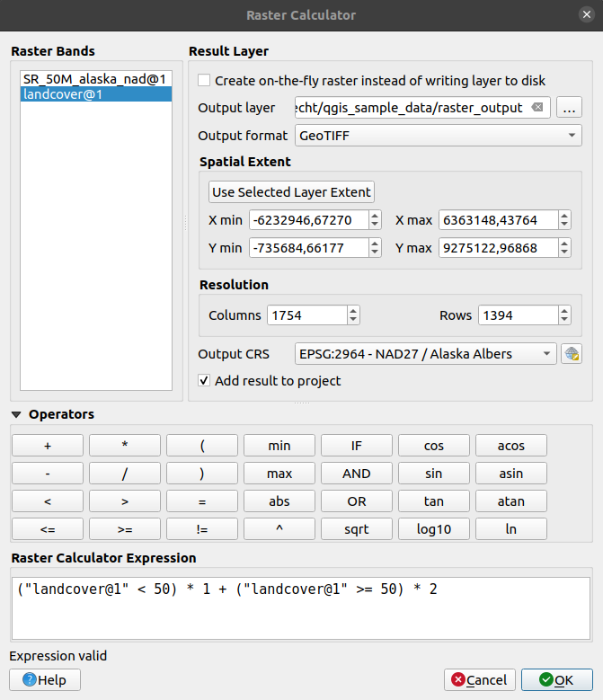The image size is (603, 700).
Task: Click Use Selected Layer Extent
Action: 291,192
